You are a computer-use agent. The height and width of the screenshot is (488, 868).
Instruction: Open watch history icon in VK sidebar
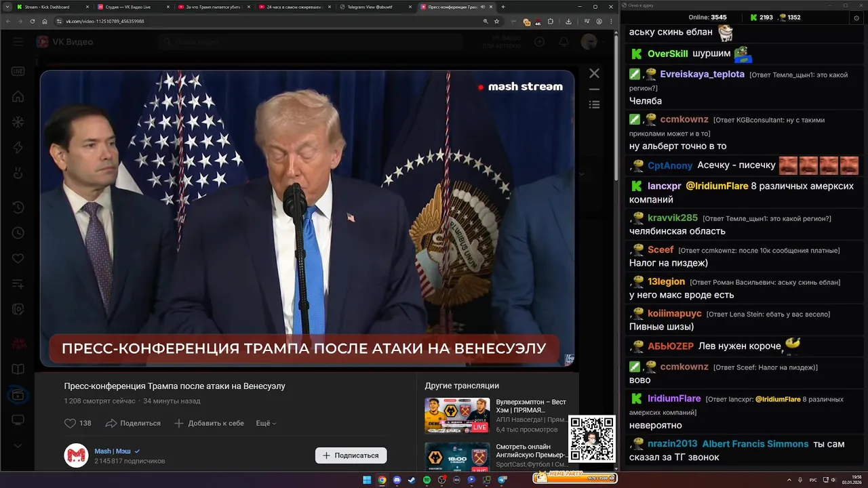point(18,207)
